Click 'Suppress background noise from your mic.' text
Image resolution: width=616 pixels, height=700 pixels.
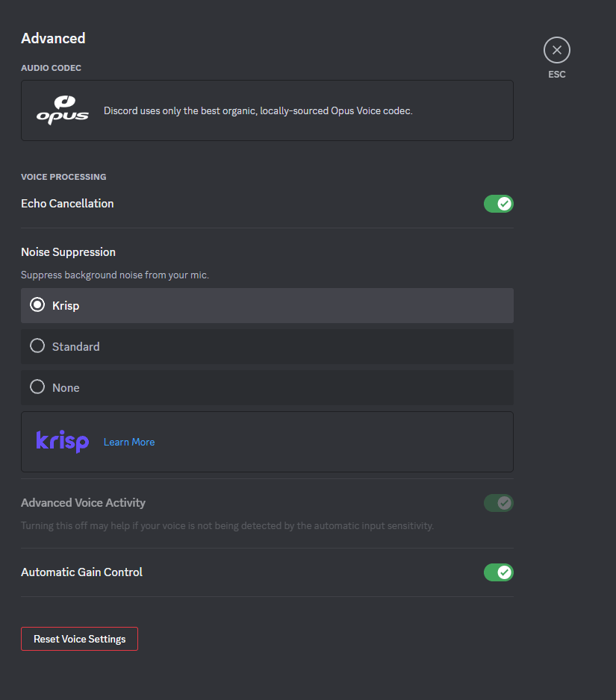[115, 275]
